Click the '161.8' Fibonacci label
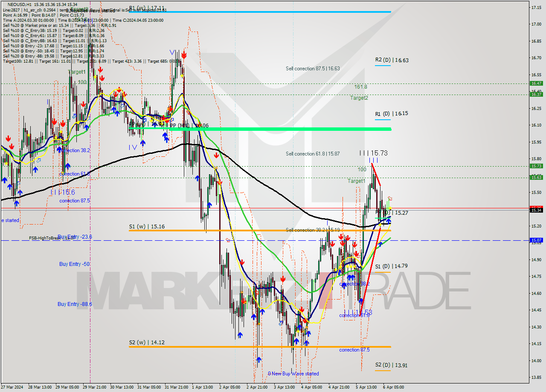The image size is (546, 392). coord(360,86)
